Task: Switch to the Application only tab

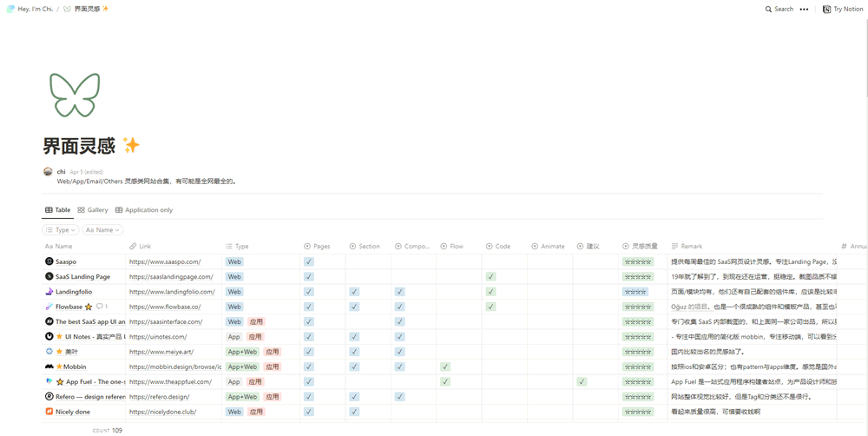Action: (144, 210)
